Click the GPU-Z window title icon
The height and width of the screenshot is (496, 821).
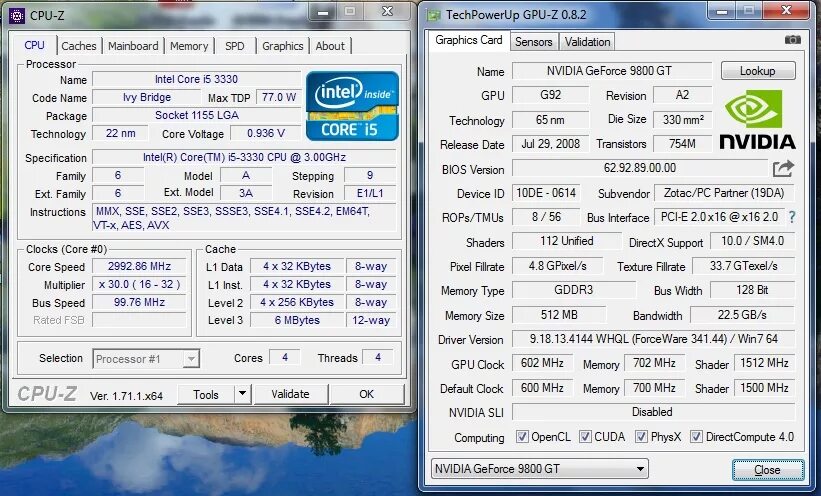point(434,15)
